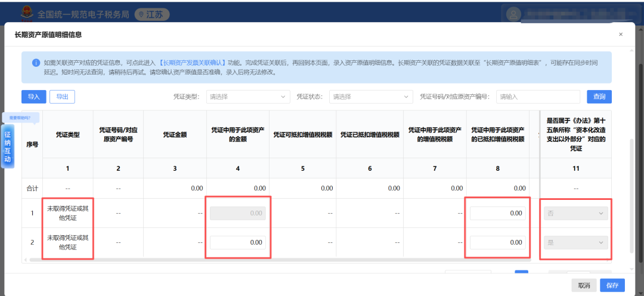Screen dimensions: 644x296
Task: Expand the 凭证类型 dropdown
Action: click(248, 97)
